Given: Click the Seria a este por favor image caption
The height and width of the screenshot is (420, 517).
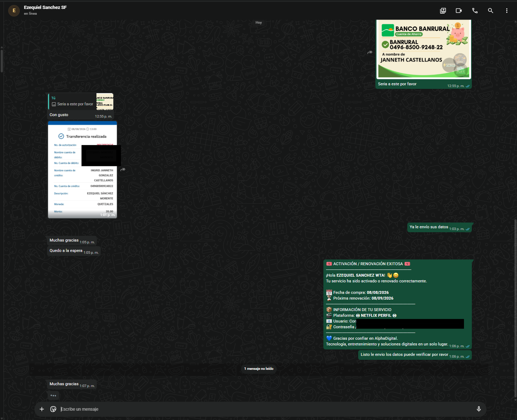Looking at the screenshot, I should [397, 84].
